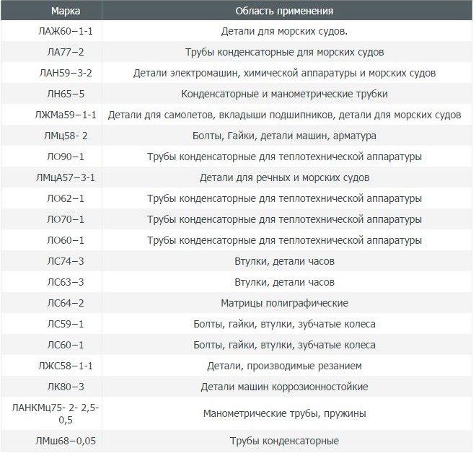Click "Манометрические трубы, пружины" cell
The image size is (476, 453).
click(x=284, y=414)
